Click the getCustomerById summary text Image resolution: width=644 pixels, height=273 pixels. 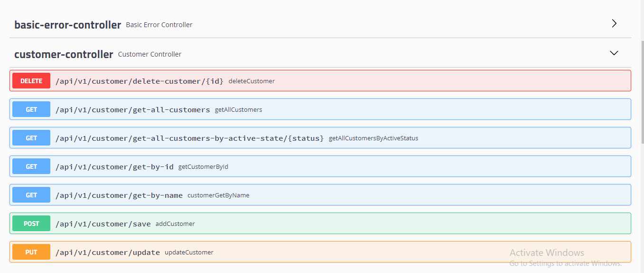click(x=203, y=167)
